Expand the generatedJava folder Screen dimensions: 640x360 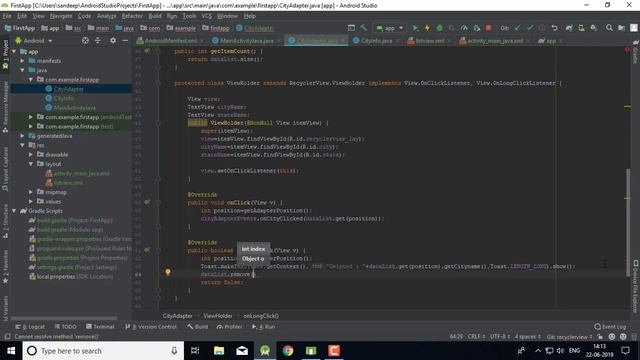pos(22,136)
